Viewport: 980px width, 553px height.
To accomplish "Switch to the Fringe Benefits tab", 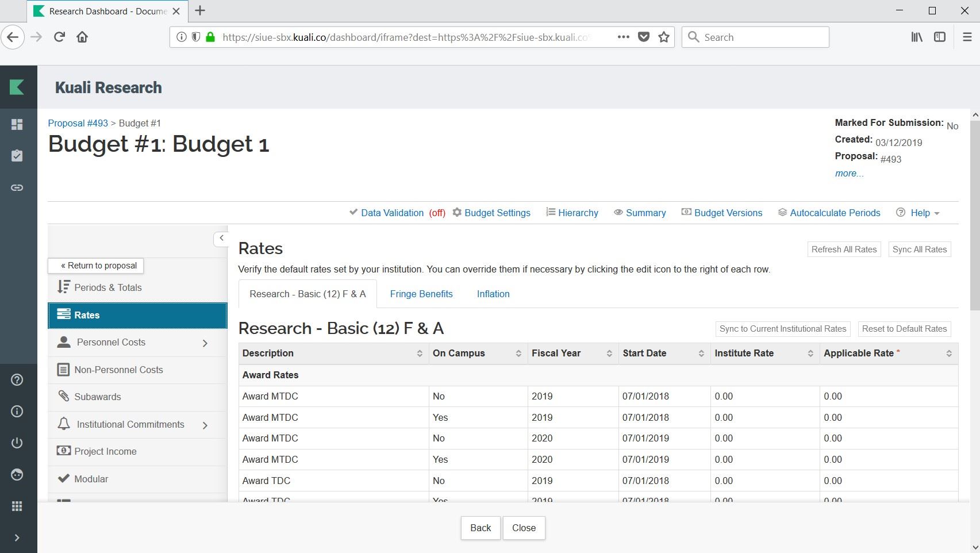I will (x=421, y=294).
